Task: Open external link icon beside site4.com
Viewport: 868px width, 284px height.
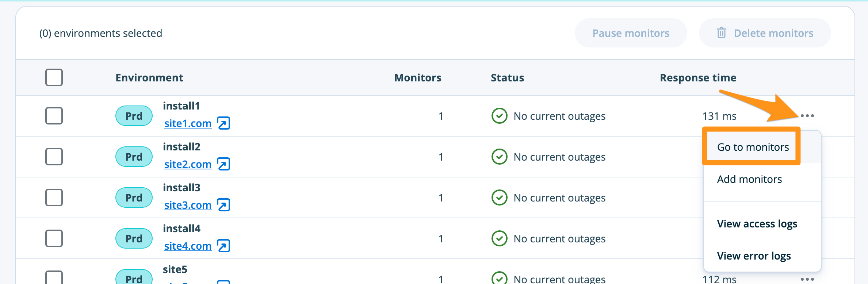Action: coord(223,246)
